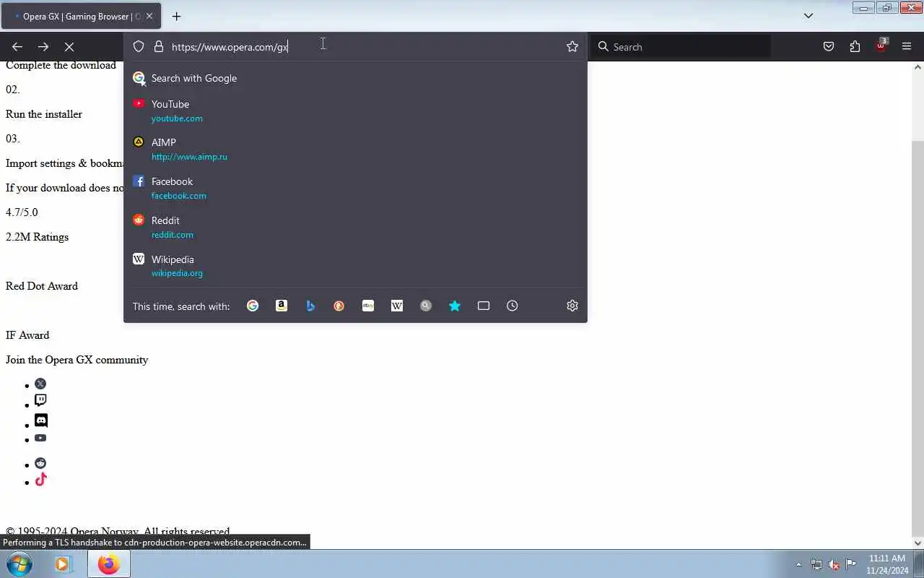This screenshot has width=924, height=578.
Task: Search this time with Amazon
Action: [x=282, y=306]
